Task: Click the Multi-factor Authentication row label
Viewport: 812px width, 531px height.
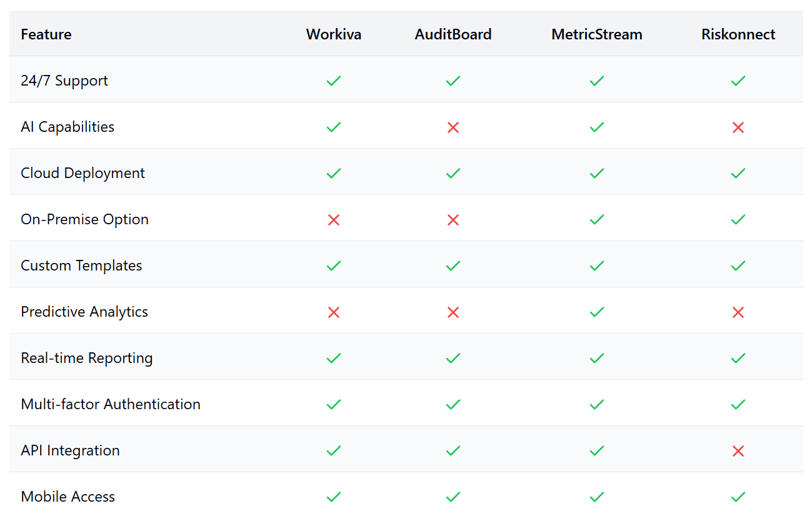Action: click(x=111, y=404)
